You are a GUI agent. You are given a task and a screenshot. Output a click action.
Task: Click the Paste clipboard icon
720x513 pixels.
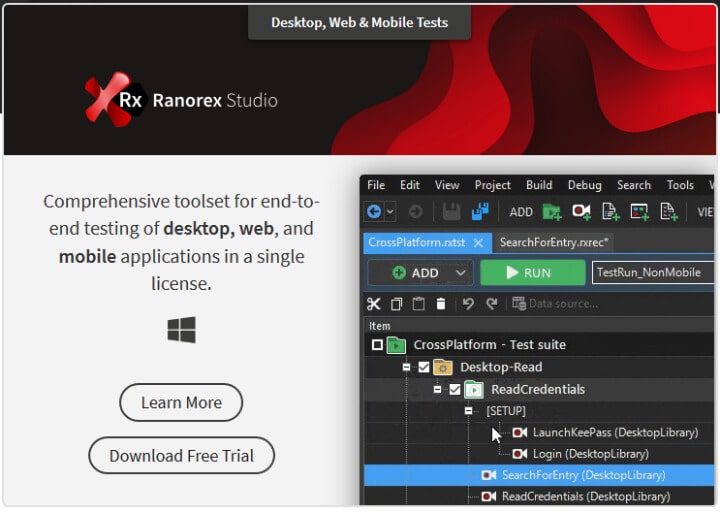click(418, 304)
